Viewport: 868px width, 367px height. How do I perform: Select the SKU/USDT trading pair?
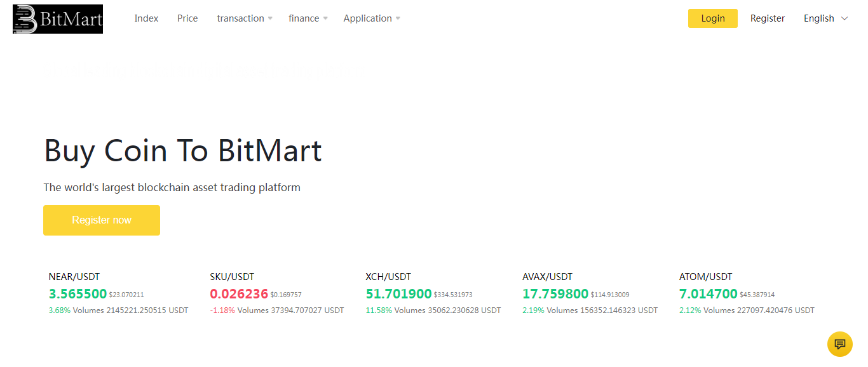tap(232, 277)
